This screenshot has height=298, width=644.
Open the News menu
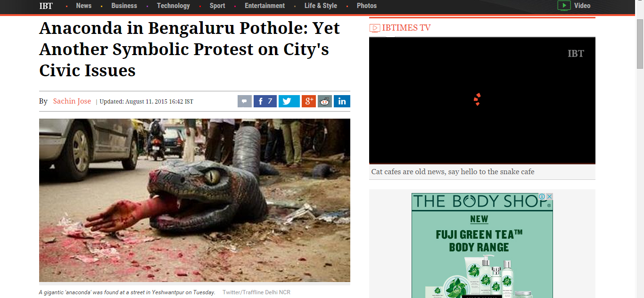(x=83, y=6)
